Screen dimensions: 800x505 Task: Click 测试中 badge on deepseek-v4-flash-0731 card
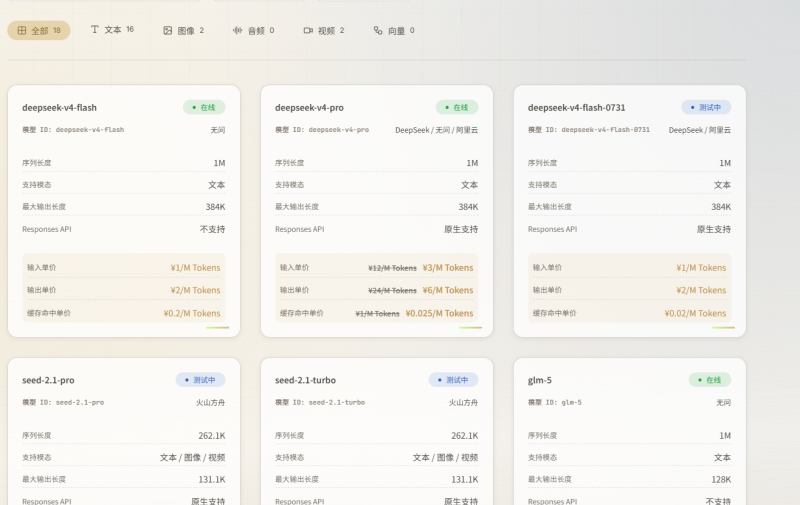(706, 108)
